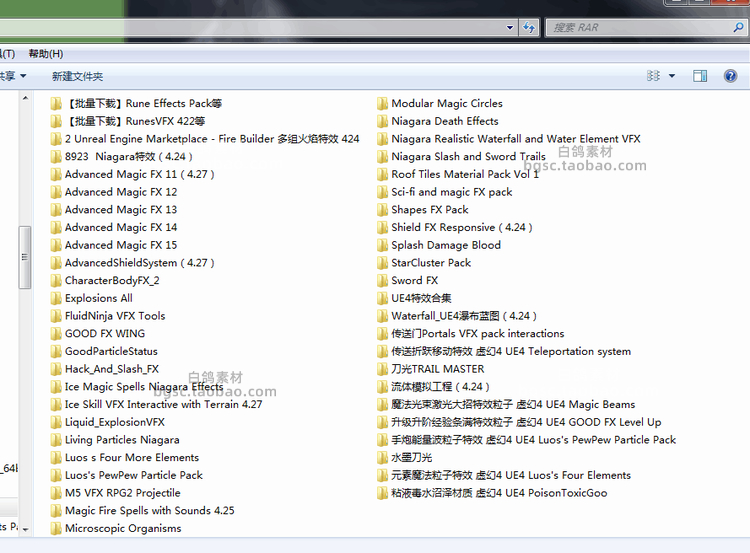Select folder icon of Rune Effects Pack
The height and width of the screenshot is (553, 750).
pyautogui.click(x=56, y=103)
